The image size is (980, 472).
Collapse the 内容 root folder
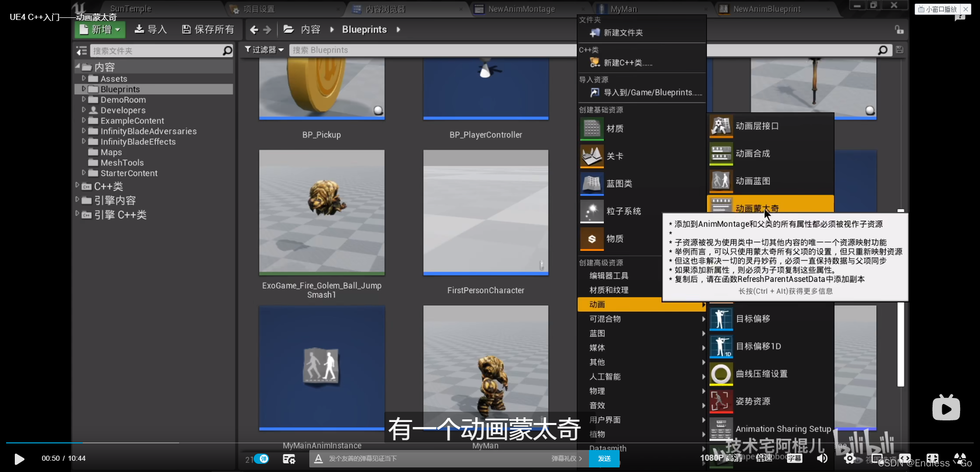[x=78, y=66]
